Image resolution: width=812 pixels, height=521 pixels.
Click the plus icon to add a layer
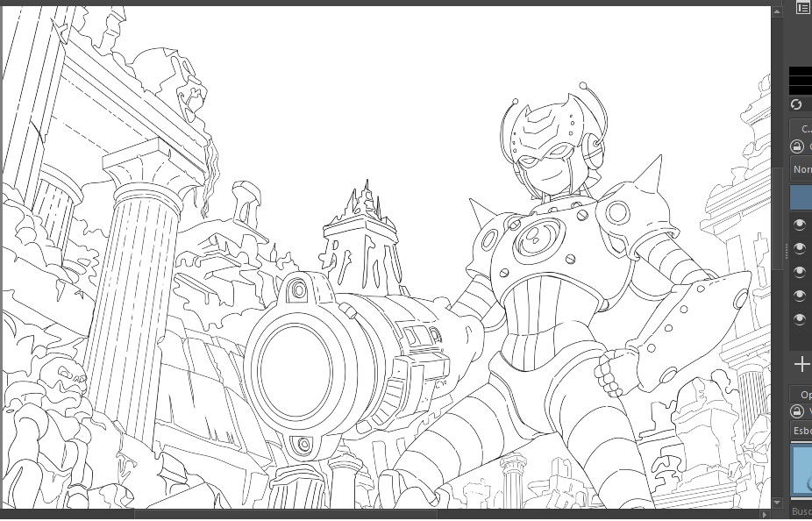(801, 364)
